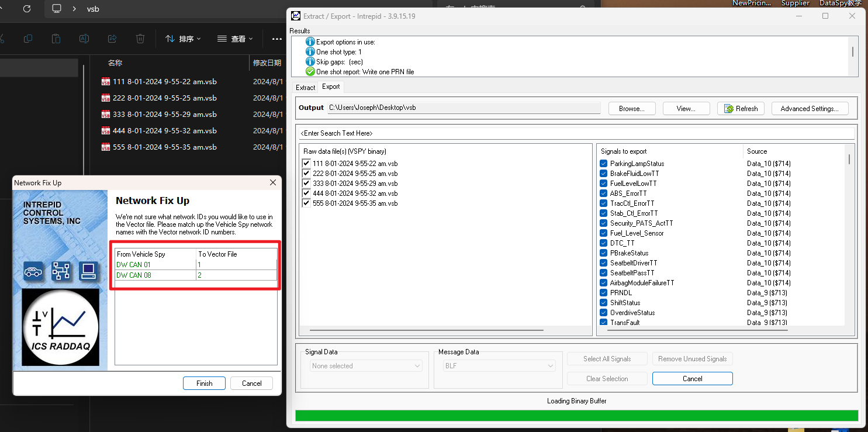Viewport: 868px width, 432px height.
Task: Click the refresh icon in File Explorer
Action: click(26, 9)
